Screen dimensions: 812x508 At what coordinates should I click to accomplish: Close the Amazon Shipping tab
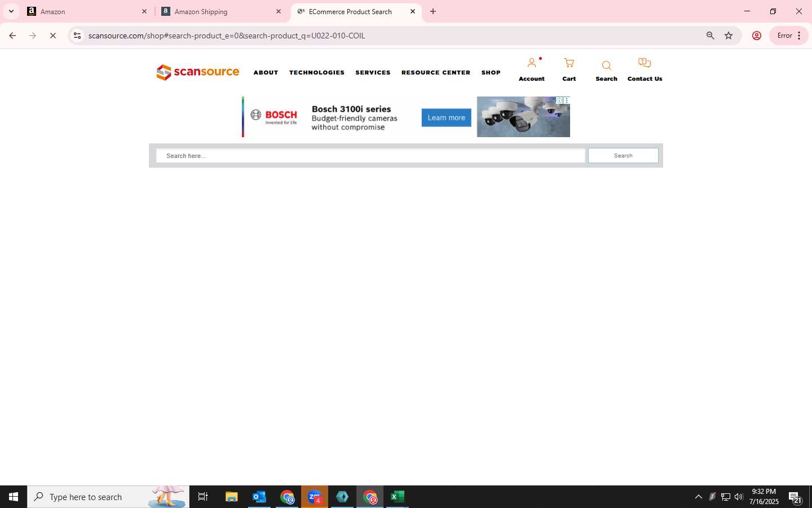click(x=279, y=11)
